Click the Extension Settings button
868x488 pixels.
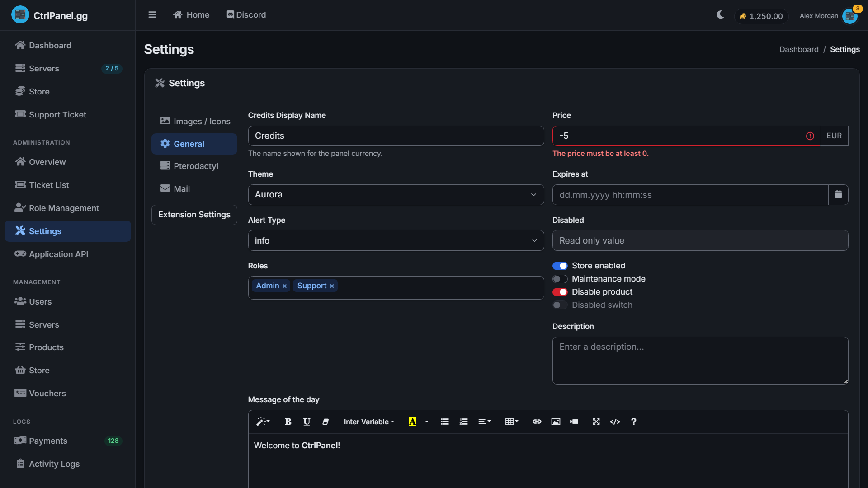194,215
